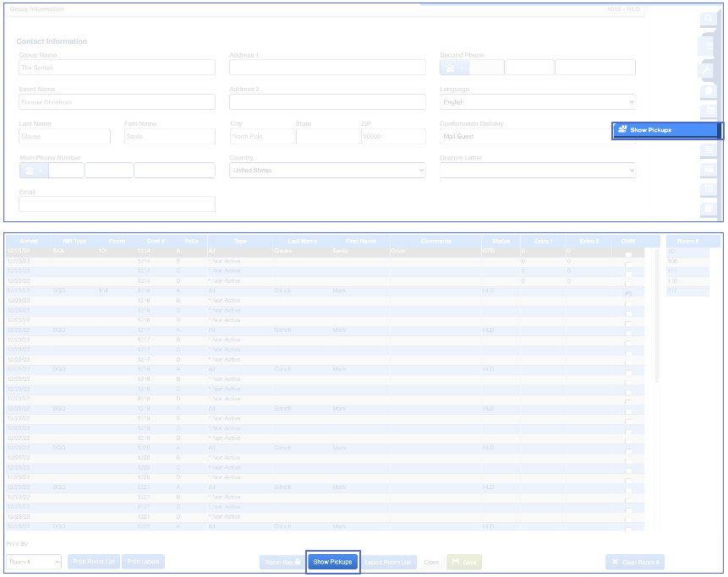
Task: Click the Print Room List button
Action: (94, 562)
